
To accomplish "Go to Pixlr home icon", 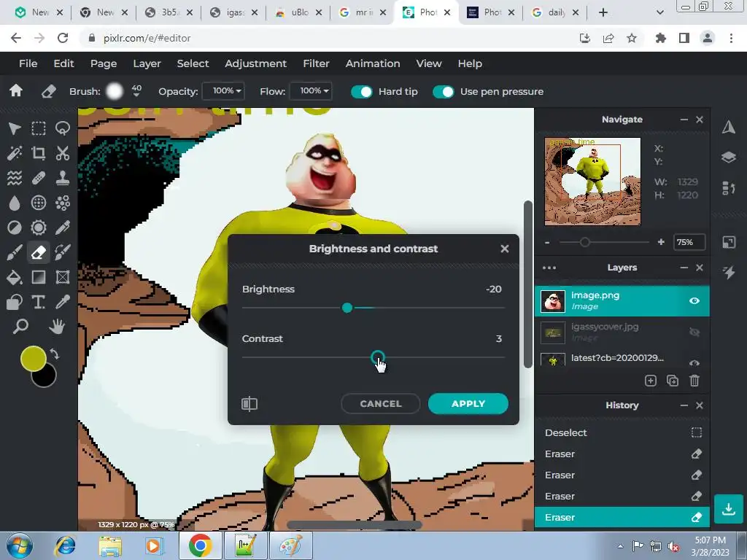I will [x=16, y=90].
